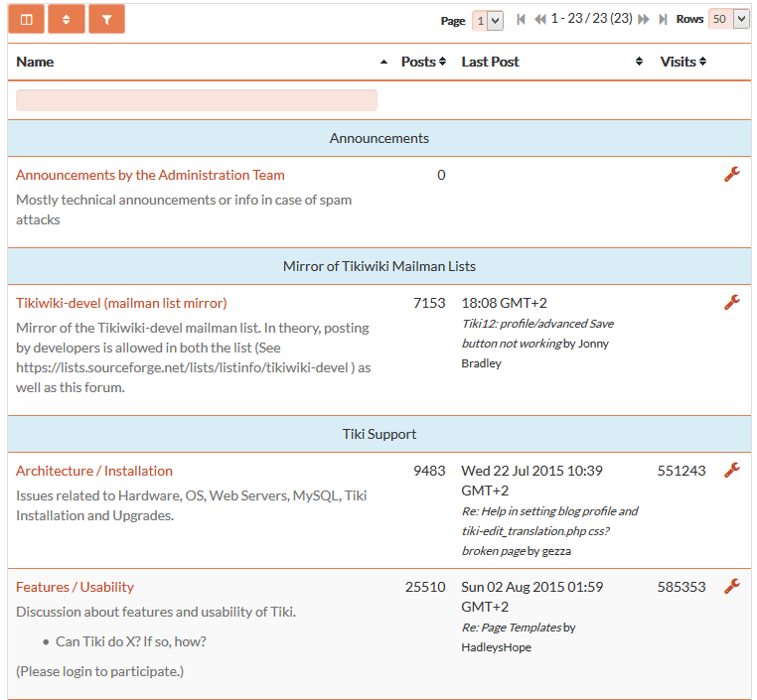The height and width of the screenshot is (700, 757).
Task: Click Sun 02 Aug 2015 01:59 timestamp
Action: (x=532, y=597)
